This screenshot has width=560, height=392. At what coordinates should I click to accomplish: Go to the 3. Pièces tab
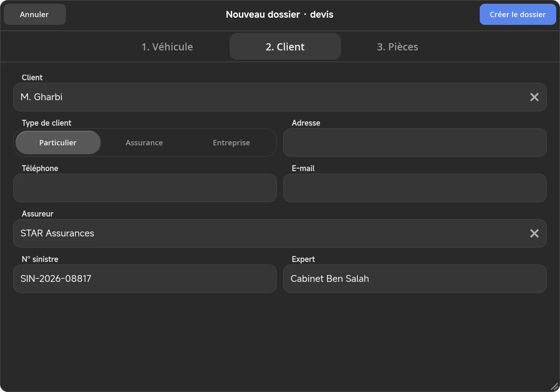click(x=397, y=47)
